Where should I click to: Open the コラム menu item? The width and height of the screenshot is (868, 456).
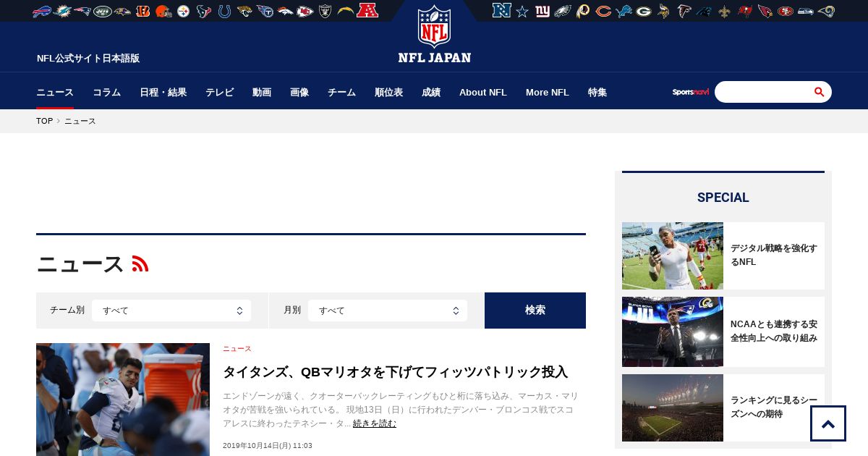[106, 92]
